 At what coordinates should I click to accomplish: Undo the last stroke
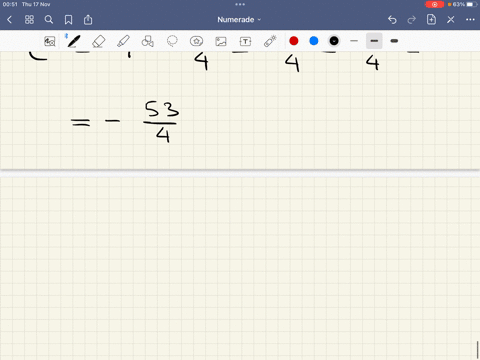392,20
